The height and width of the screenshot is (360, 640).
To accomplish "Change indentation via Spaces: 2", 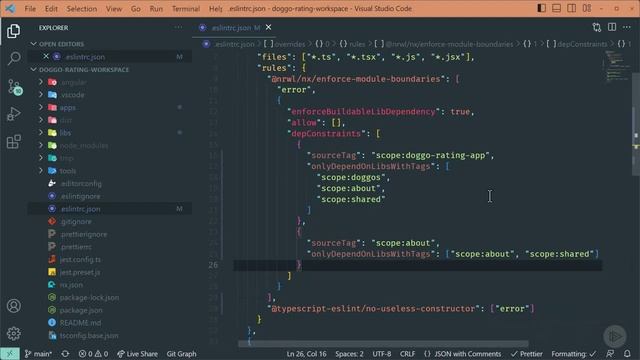I will pos(349,354).
